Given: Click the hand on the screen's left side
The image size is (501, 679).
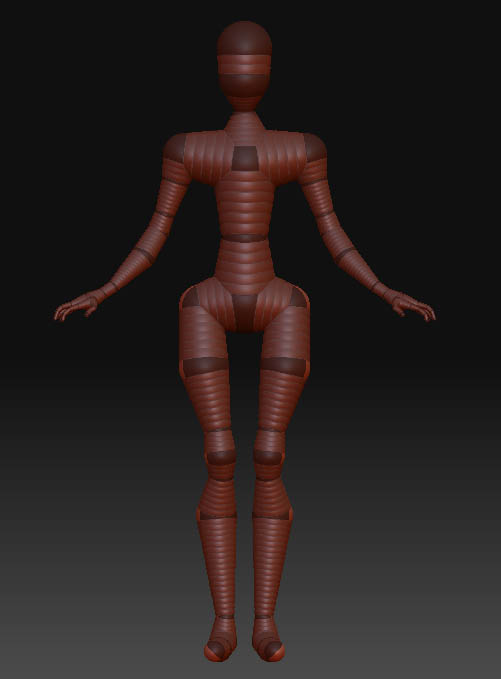Looking at the screenshot, I should [77, 305].
